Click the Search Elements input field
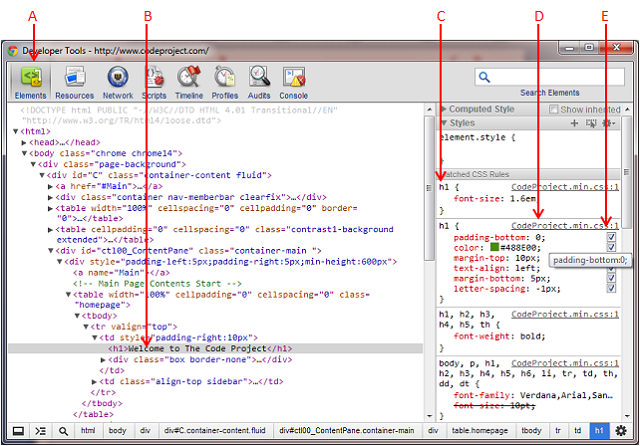 click(549, 77)
